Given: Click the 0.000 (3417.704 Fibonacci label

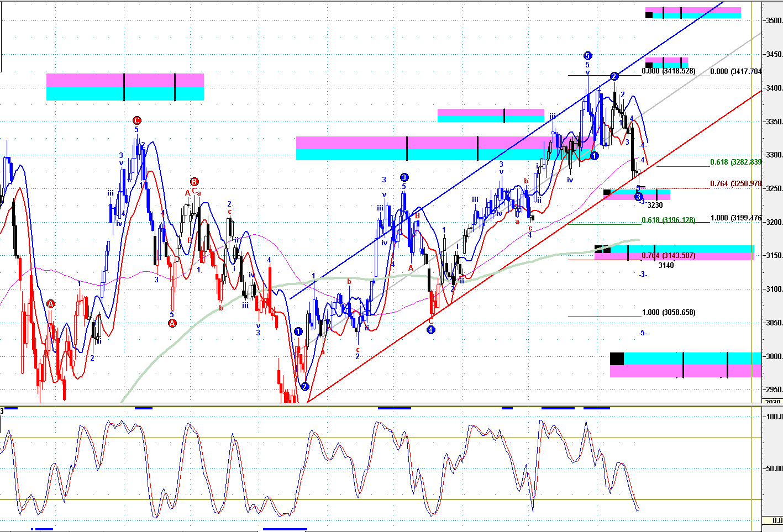Looking at the screenshot, I should [x=736, y=71].
